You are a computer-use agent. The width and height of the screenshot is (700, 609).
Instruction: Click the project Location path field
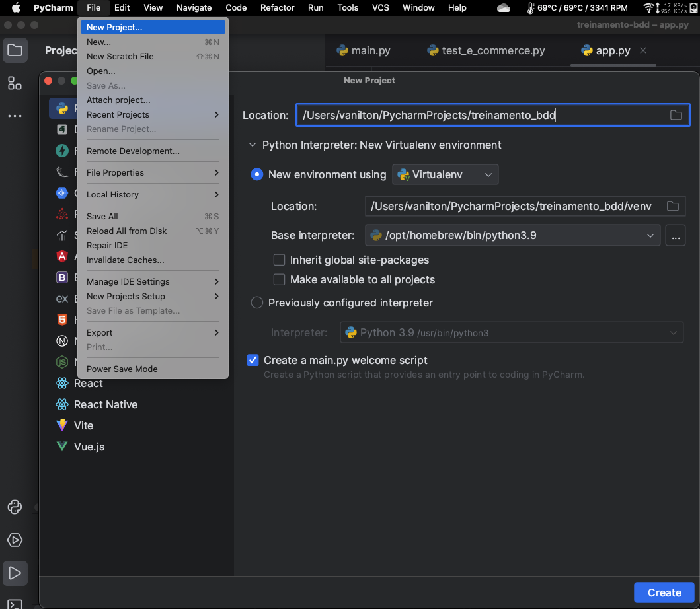493,115
